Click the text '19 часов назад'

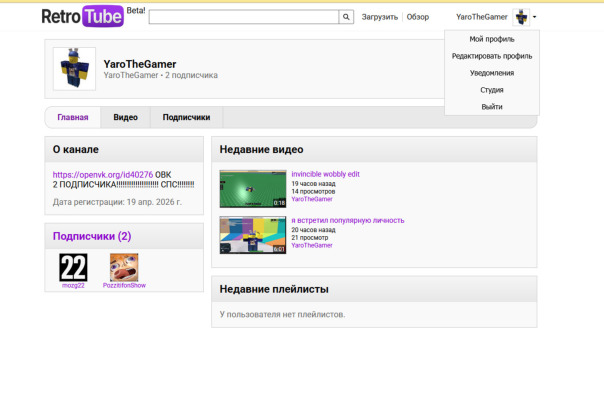313,184
